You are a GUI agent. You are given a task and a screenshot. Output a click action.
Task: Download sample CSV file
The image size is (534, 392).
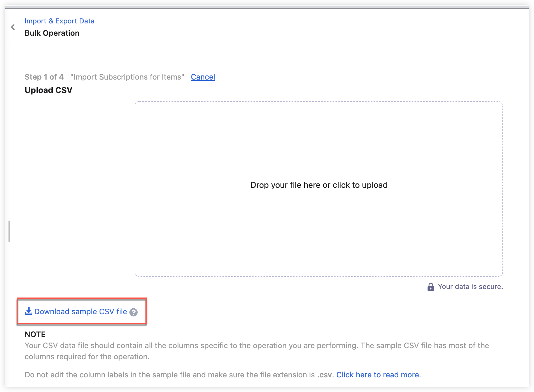pyautogui.click(x=81, y=312)
